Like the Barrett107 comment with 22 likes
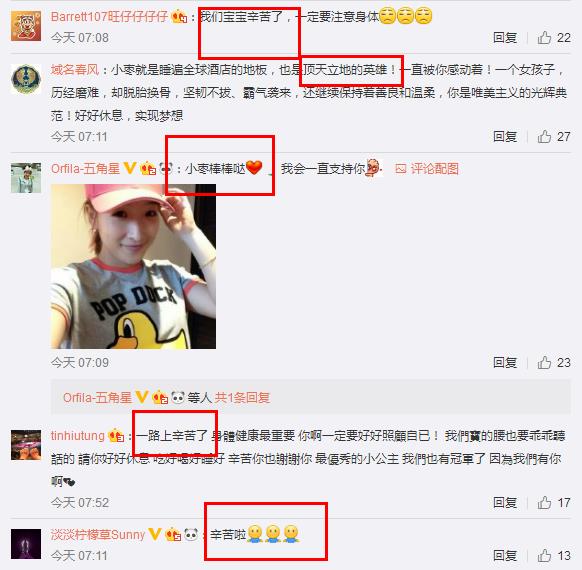 (545, 37)
